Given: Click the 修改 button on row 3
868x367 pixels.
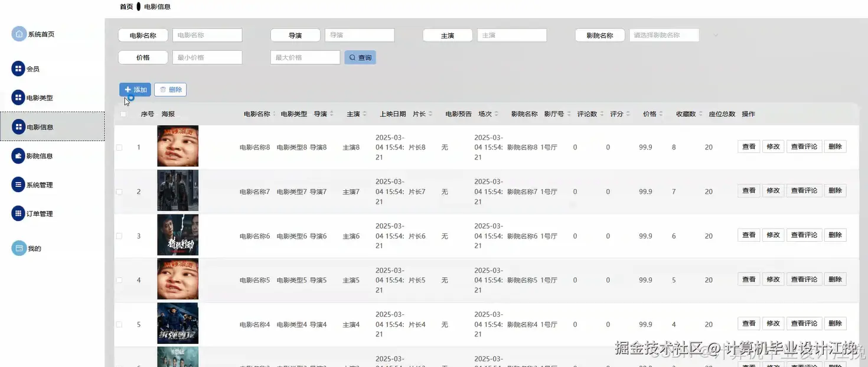Looking at the screenshot, I should point(774,235).
